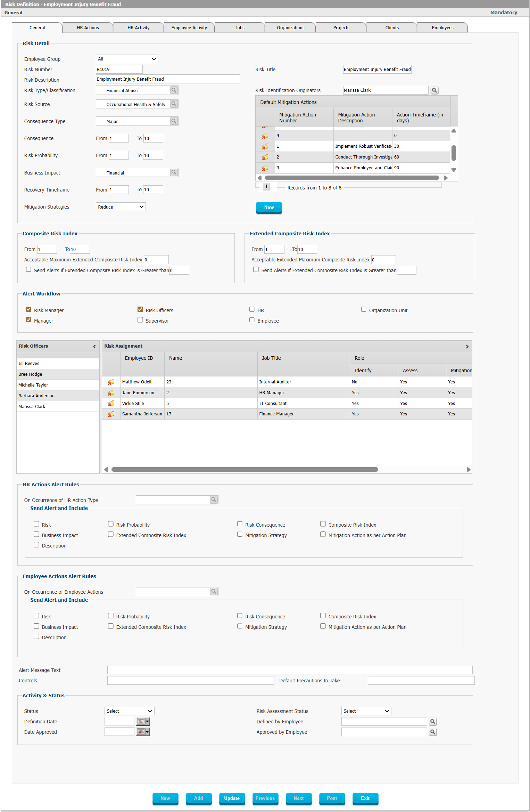Click edit icon for mitigation action 2
Viewport: 530px width, 812px height.
tap(265, 157)
